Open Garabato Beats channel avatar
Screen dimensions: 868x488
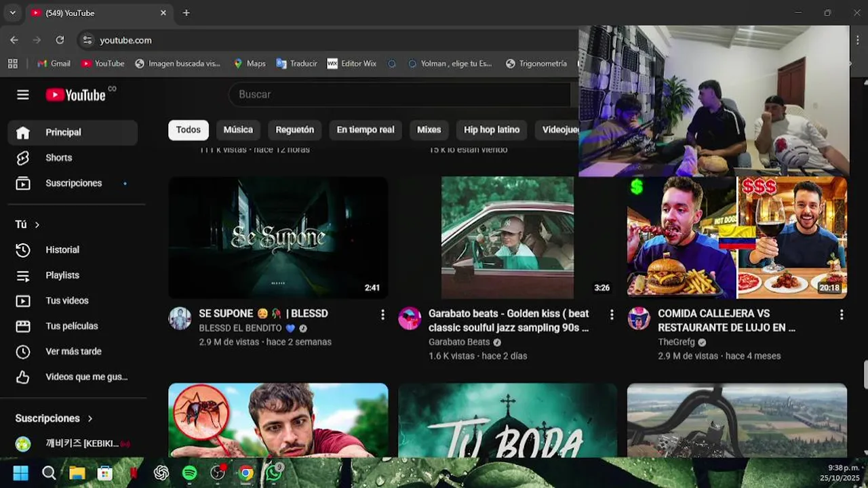(x=410, y=319)
